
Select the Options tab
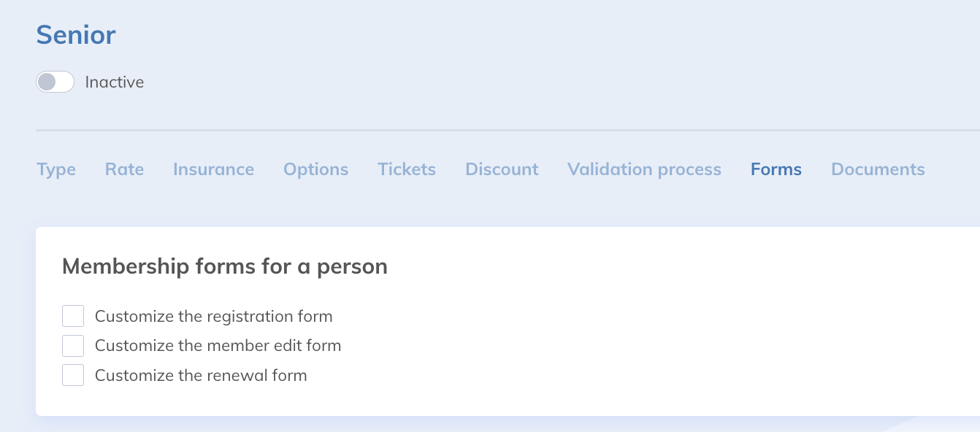[x=315, y=169]
